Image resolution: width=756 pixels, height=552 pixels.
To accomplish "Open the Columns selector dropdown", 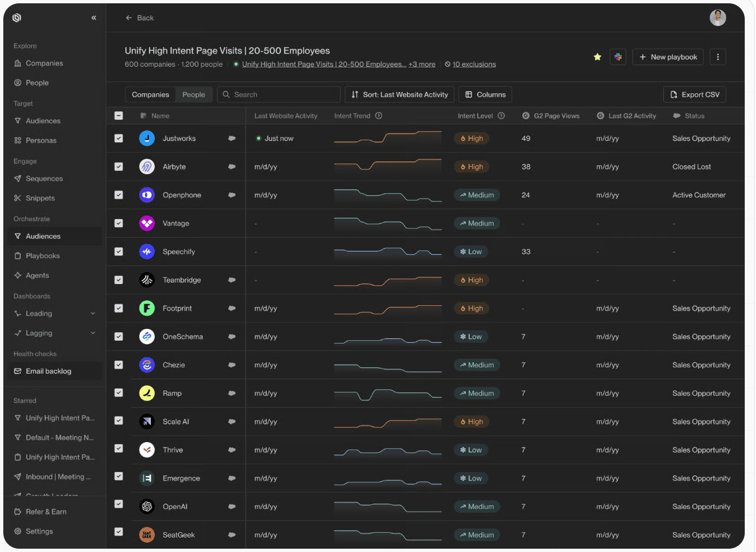I will (x=485, y=95).
